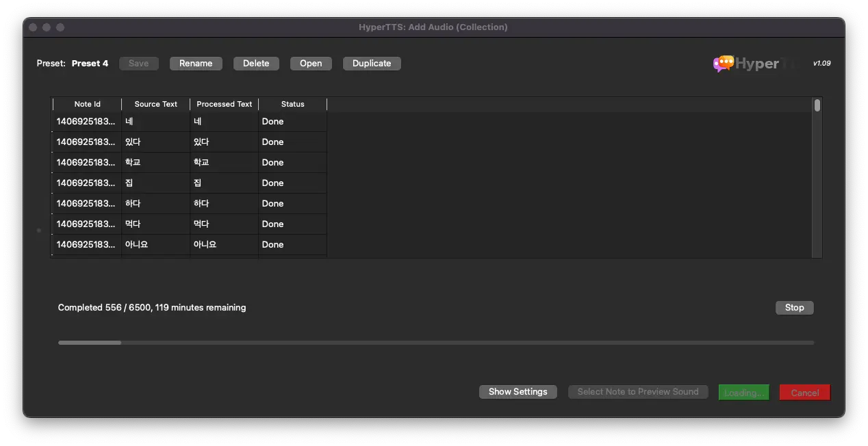Close the HyperTTS window with the close button
The height and width of the screenshot is (446, 868).
33,27
